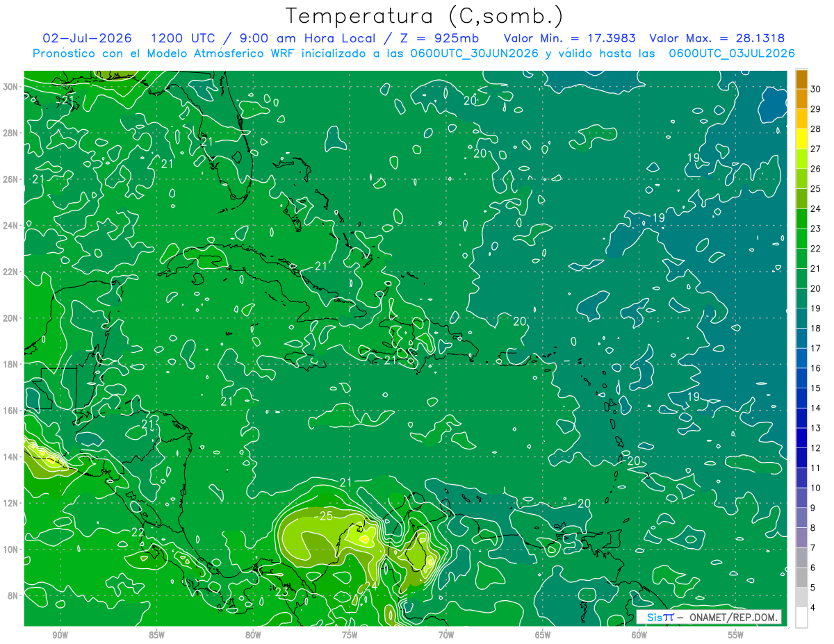Click the "28N" latitude axis label

coord(12,133)
